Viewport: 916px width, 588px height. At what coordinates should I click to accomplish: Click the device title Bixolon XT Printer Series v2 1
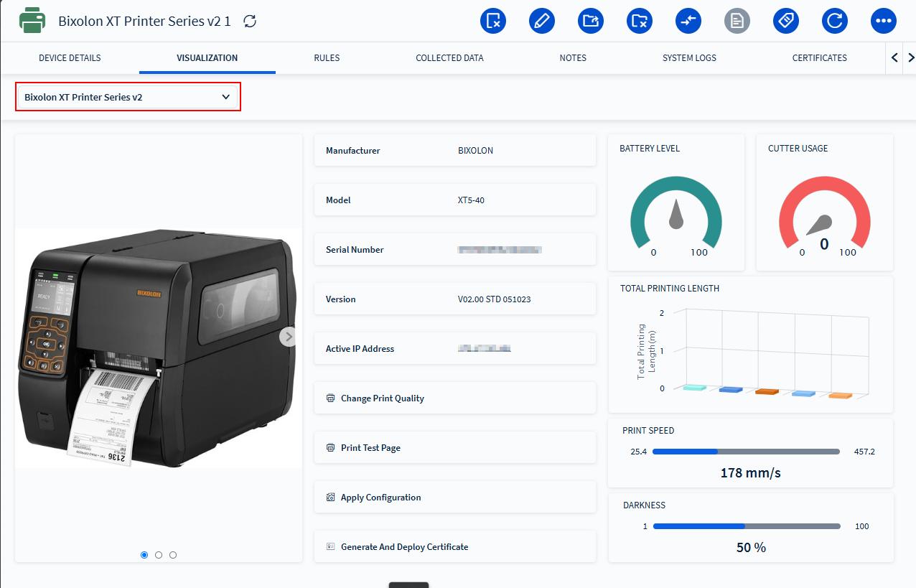(144, 22)
